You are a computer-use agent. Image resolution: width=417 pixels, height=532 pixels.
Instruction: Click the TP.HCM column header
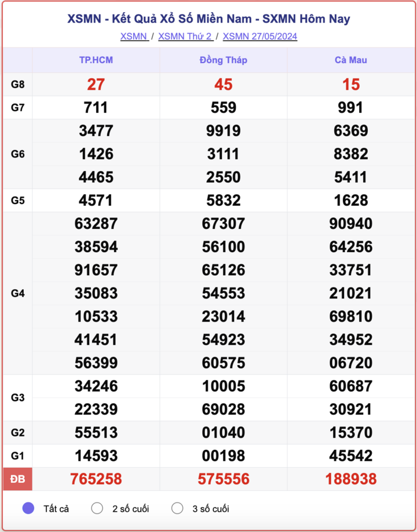coord(96,60)
